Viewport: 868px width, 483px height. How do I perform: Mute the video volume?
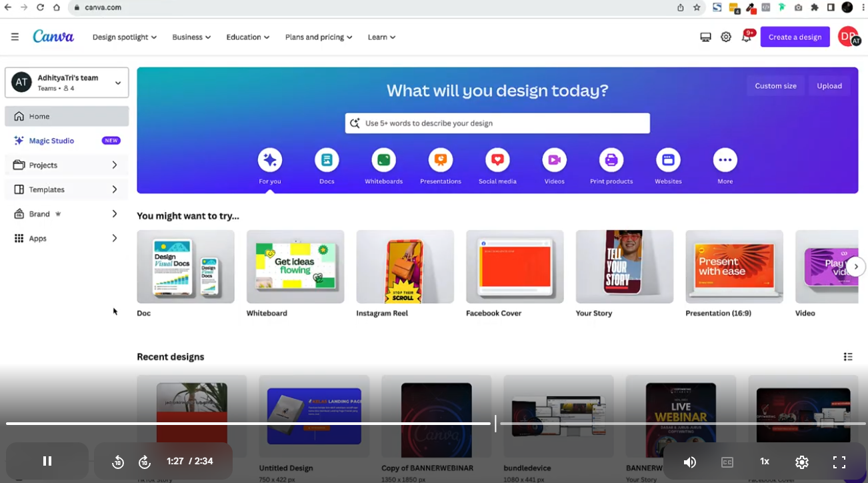(x=690, y=462)
